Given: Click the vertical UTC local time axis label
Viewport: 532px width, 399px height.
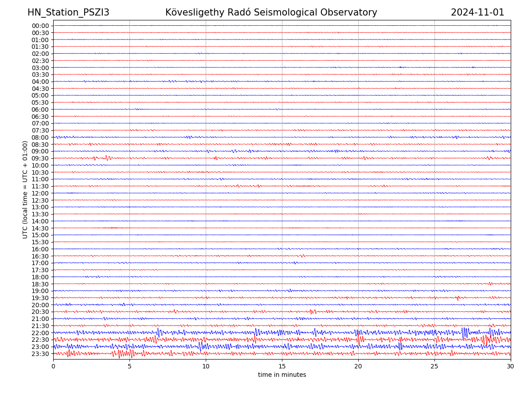Looking at the screenshot, I should (25, 189).
